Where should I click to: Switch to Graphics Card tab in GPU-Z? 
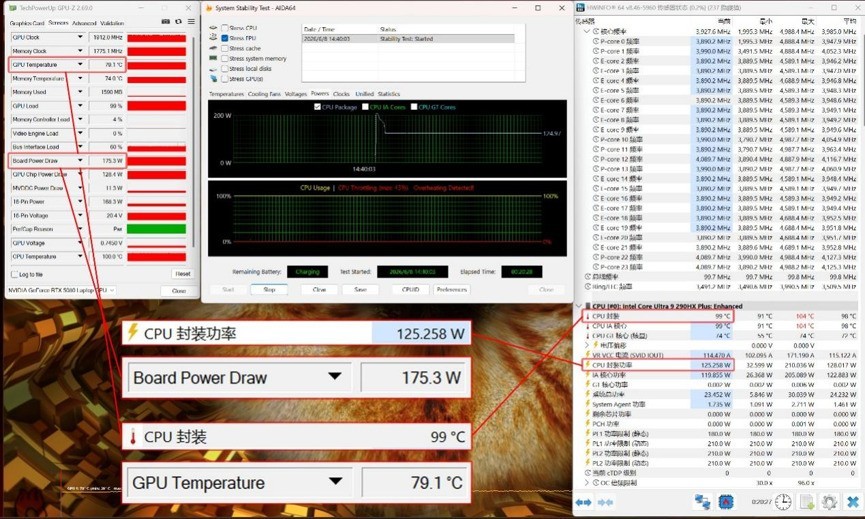[26, 23]
